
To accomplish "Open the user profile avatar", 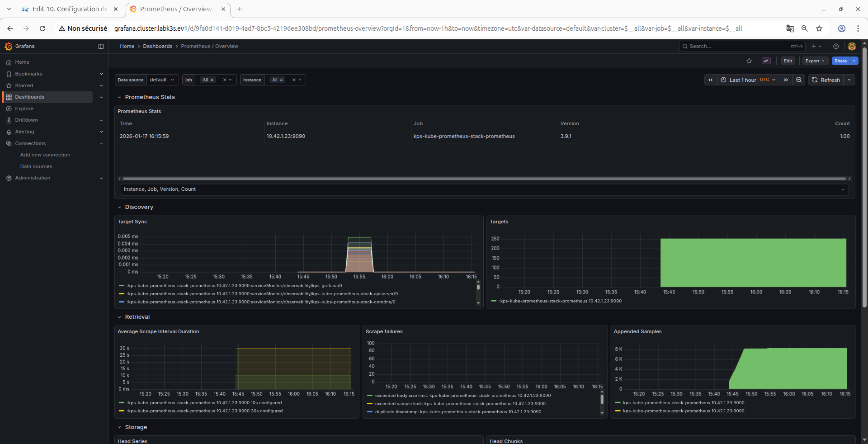I will coord(852,46).
